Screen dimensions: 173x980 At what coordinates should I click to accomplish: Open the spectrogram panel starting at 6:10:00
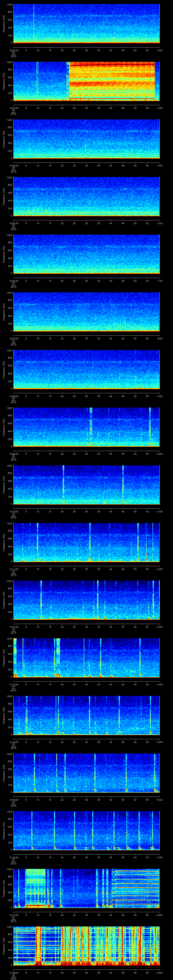coord(86,485)
